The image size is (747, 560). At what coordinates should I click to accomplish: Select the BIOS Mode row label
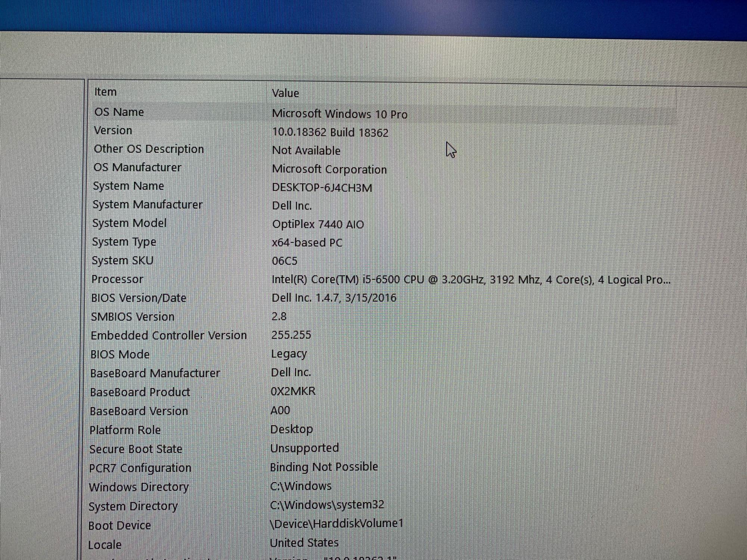(120, 354)
